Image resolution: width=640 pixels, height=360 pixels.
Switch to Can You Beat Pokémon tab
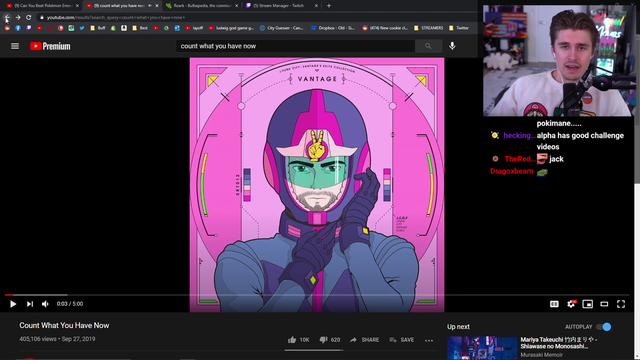[x=42, y=6]
